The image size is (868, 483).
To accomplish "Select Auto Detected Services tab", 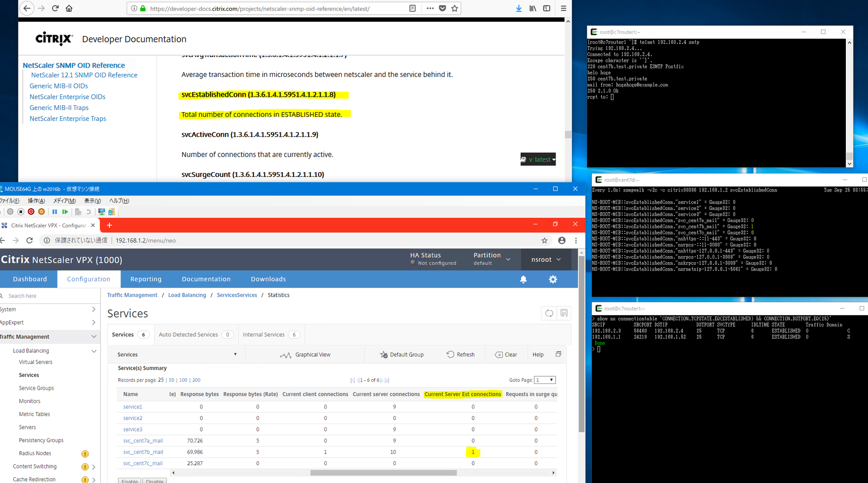I will [x=196, y=335].
